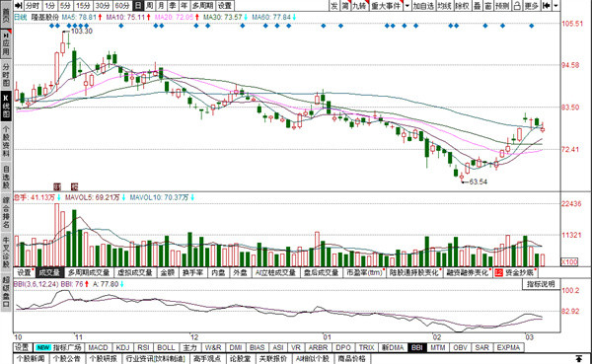Open the 商品价格 tab
The height and width of the screenshot is (364, 592).
pyautogui.click(x=352, y=359)
